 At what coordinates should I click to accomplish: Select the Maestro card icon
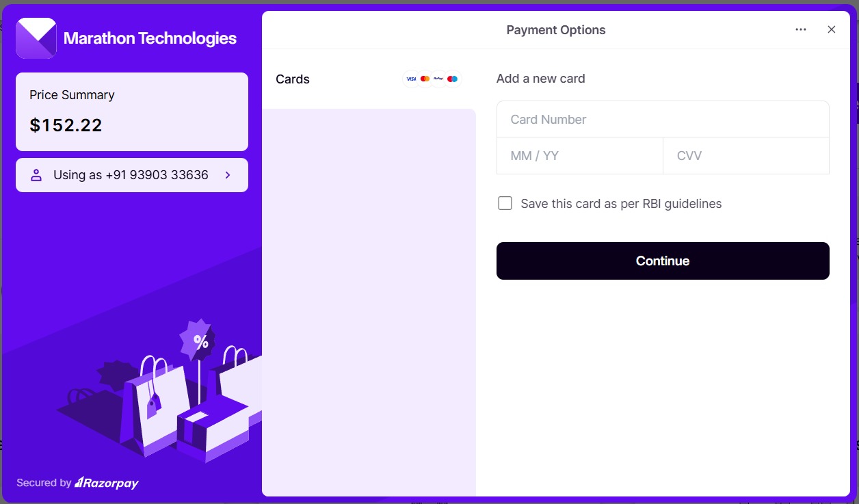coord(452,79)
